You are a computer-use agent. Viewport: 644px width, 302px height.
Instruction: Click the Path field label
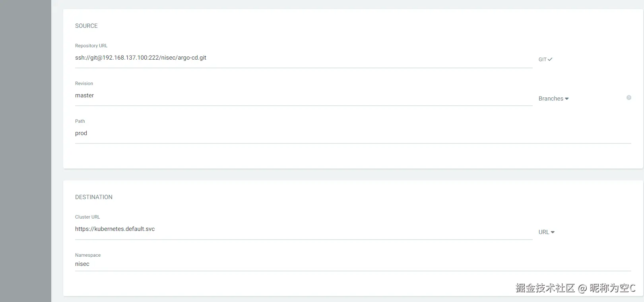click(80, 121)
